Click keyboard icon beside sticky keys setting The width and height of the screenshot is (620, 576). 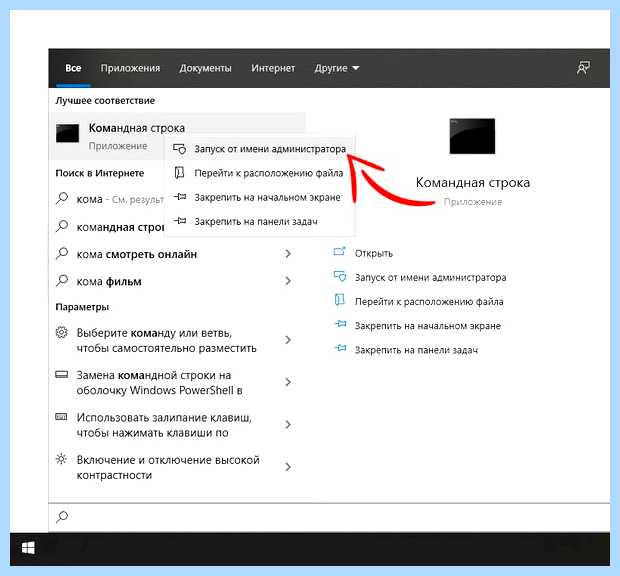(x=61, y=417)
